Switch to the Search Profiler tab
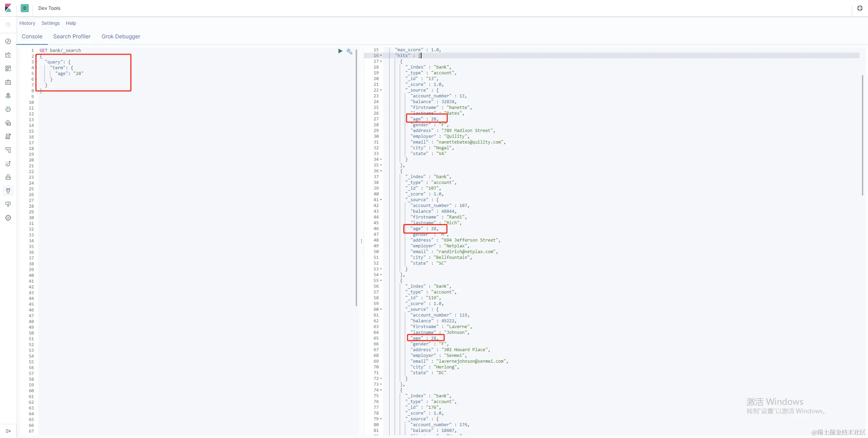 [72, 36]
